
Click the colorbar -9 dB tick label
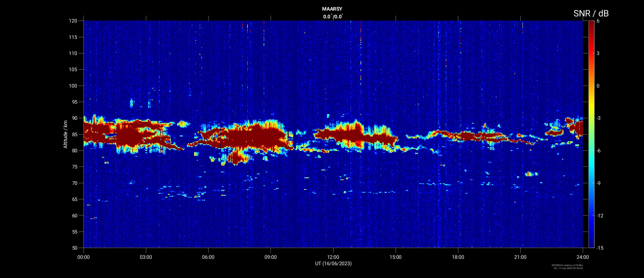pyautogui.click(x=599, y=183)
